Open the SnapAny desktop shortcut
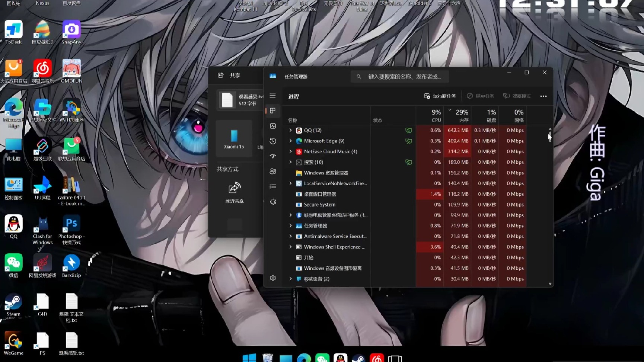Image resolution: width=644 pixels, height=362 pixels. point(71,33)
